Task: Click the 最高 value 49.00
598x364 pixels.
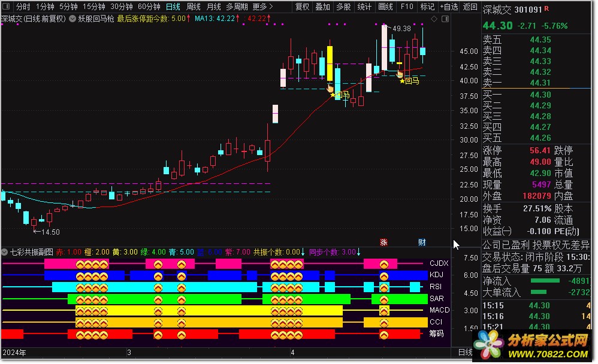Action: 540,162
